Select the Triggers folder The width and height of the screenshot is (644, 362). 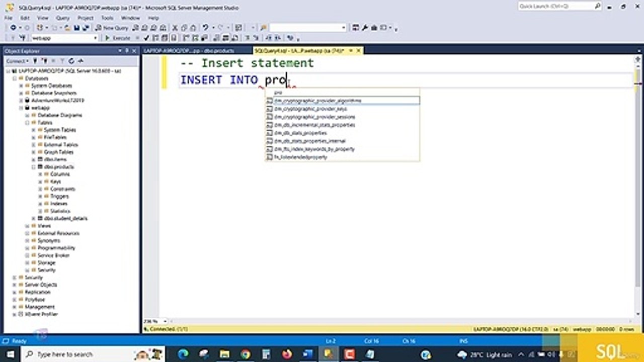pos(59,196)
